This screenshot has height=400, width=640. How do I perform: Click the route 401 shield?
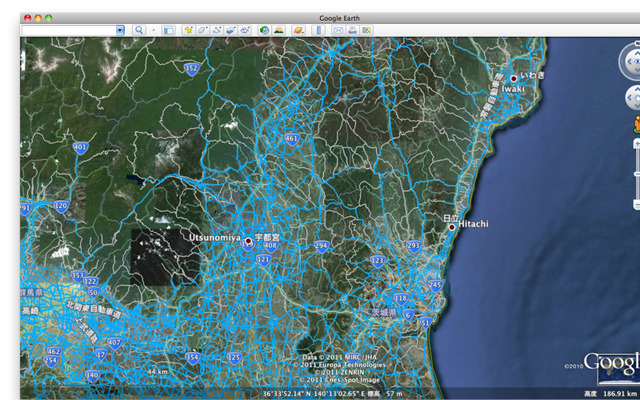click(x=81, y=148)
